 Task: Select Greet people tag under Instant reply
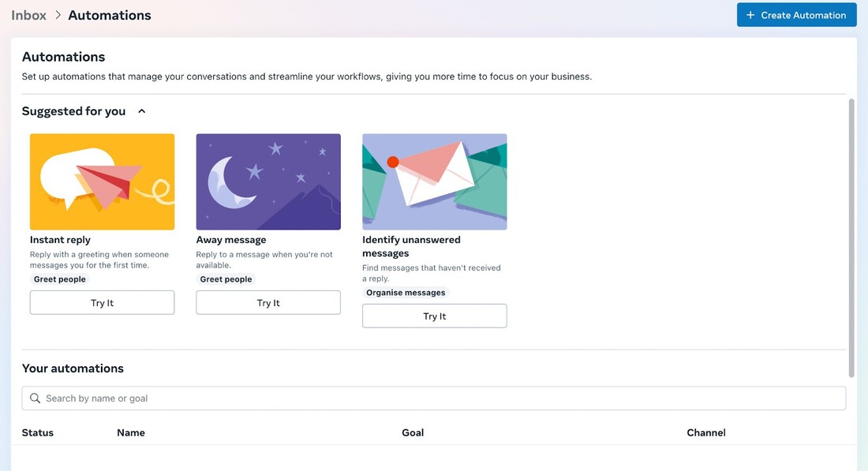60,279
